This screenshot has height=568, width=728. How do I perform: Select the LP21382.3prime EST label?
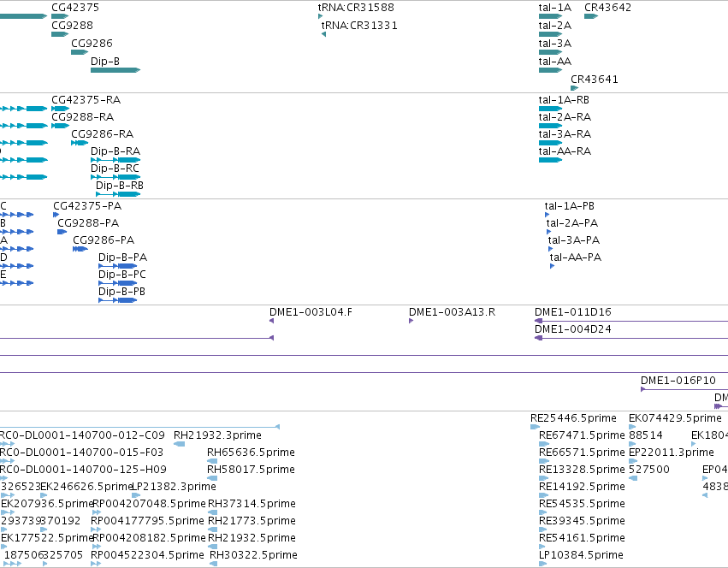(x=175, y=487)
